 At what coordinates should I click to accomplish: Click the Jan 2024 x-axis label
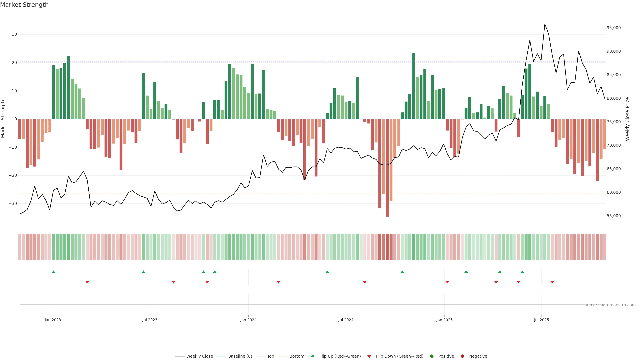coord(248,320)
